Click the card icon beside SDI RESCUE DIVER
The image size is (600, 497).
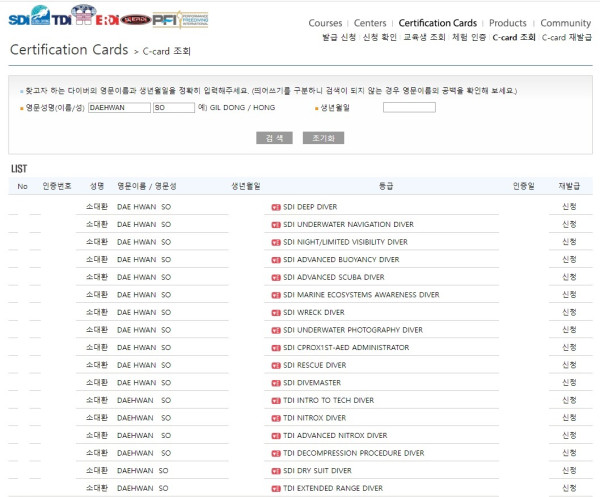tap(276, 365)
